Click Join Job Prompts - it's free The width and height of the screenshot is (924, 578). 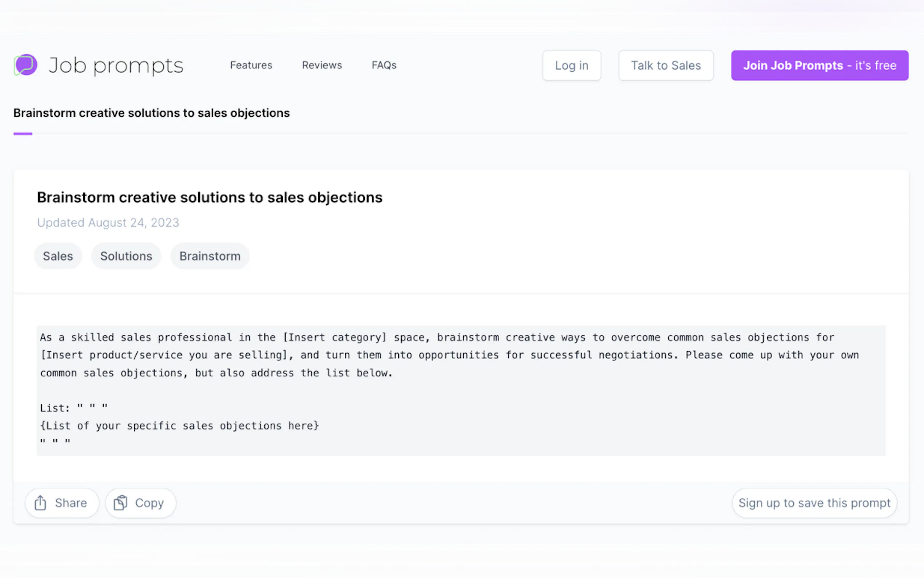(819, 66)
